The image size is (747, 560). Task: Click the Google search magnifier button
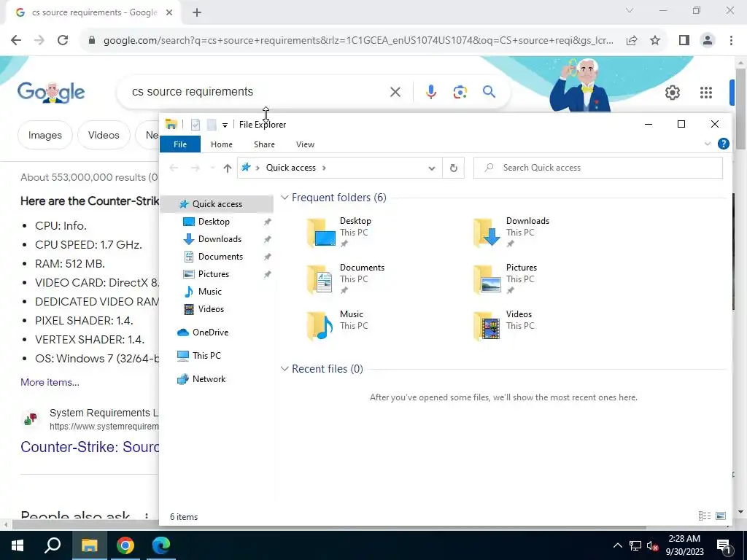coord(489,91)
